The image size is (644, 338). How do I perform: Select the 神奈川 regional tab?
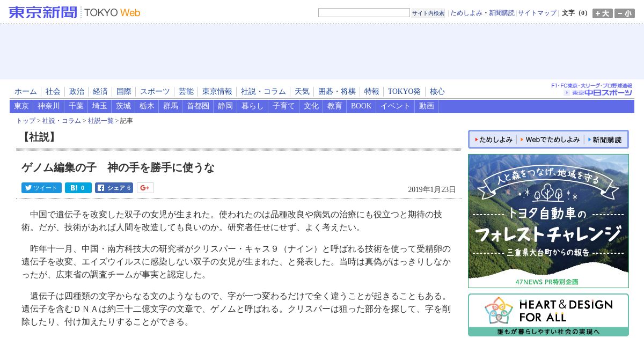coord(49,106)
